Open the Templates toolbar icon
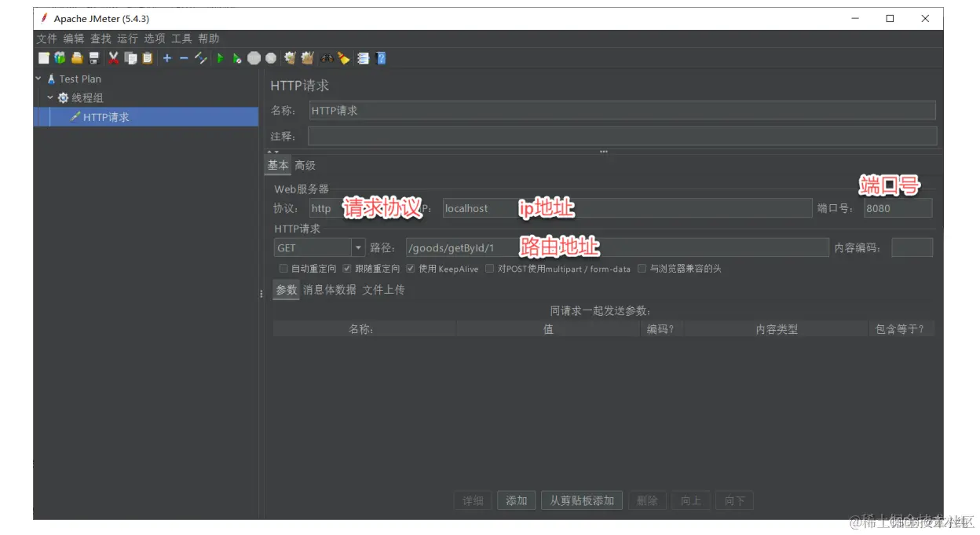The width and height of the screenshot is (980, 535). pos(60,58)
